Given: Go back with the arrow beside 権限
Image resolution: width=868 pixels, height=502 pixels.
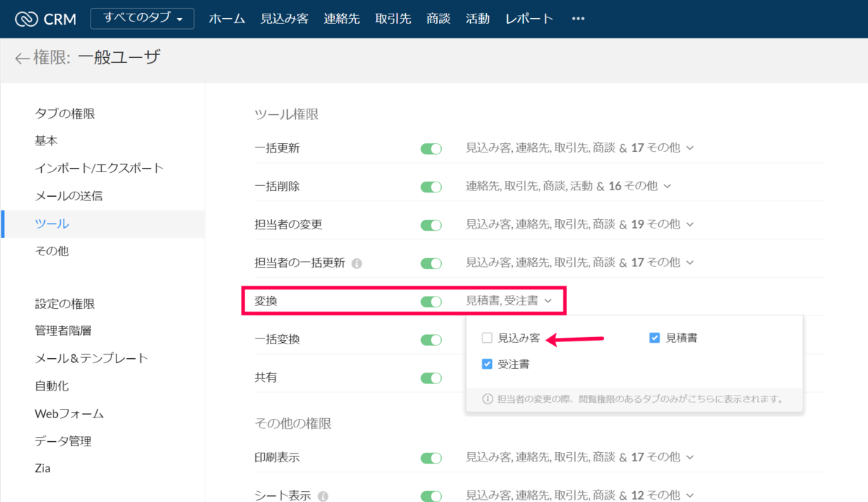Looking at the screenshot, I should coord(22,59).
